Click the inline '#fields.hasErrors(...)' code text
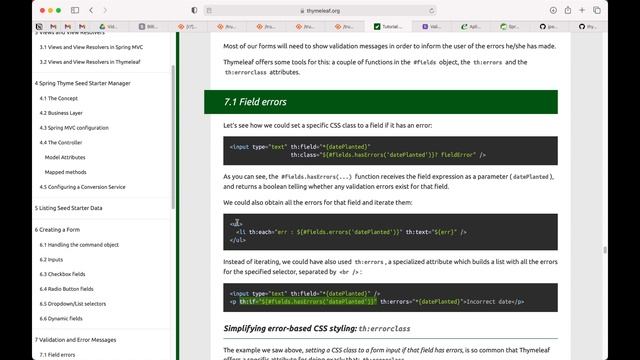Viewport: 640px width, 360px height. 316,177
